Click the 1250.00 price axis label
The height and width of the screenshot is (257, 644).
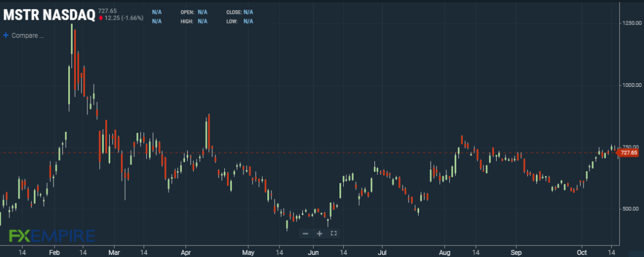[631, 24]
